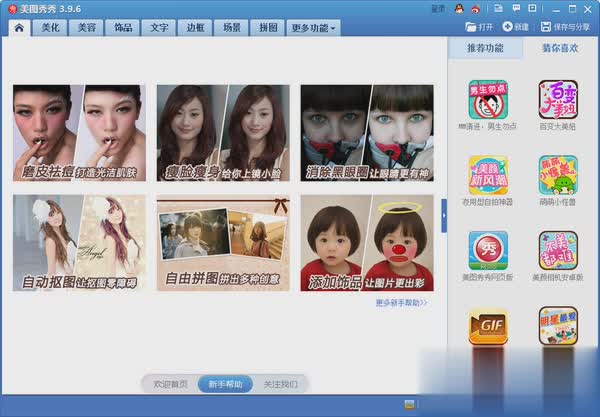Click the 美图秀秀网页版 caption text
The height and width of the screenshot is (417, 600).
[488, 277]
